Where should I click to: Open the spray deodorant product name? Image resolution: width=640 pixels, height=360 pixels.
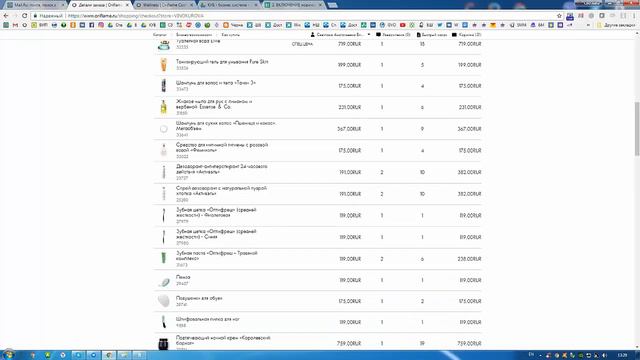coord(221,191)
